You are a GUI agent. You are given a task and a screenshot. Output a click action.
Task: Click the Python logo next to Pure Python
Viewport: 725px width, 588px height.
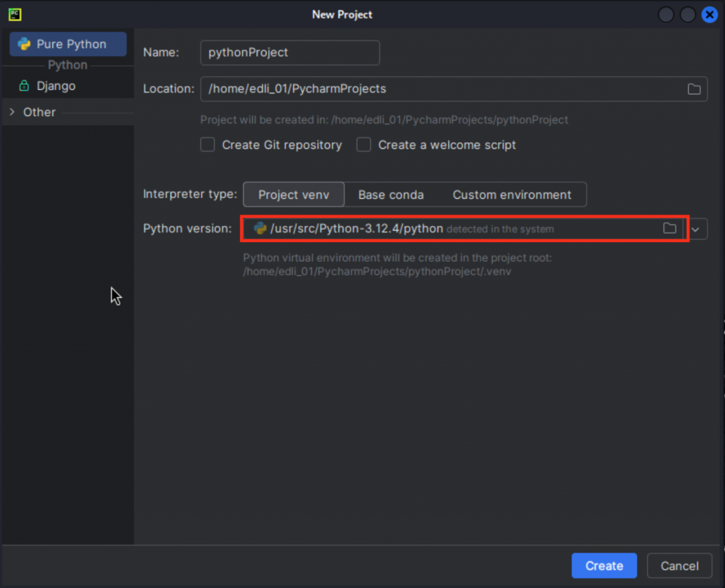(x=24, y=44)
